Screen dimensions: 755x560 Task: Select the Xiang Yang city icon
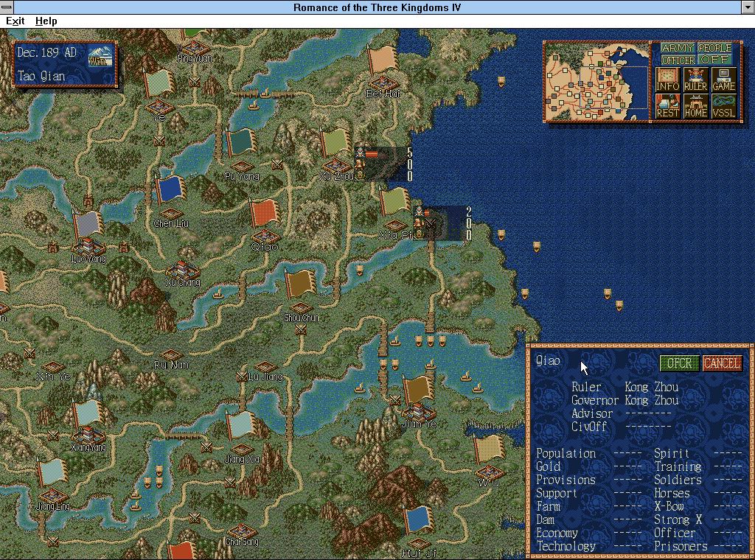(x=88, y=435)
